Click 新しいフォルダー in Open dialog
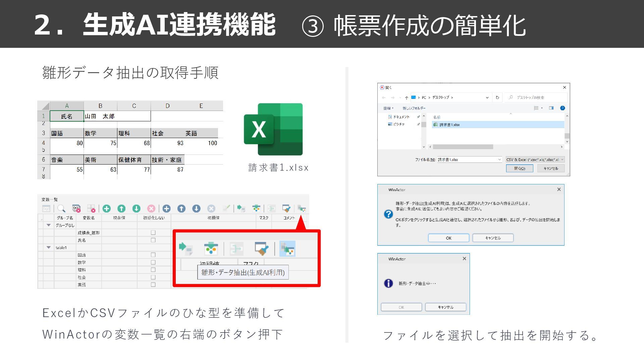The width and height of the screenshot is (644, 362). pos(414,108)
